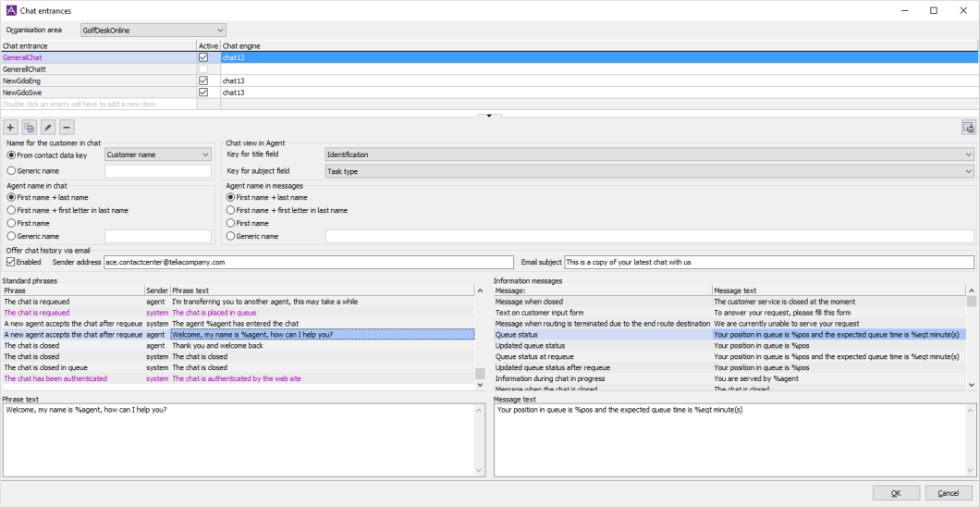Screen dimensions: 980x507
Task: Select 'The chat is requeued' agent phrase row
Action: coord(74,302)
